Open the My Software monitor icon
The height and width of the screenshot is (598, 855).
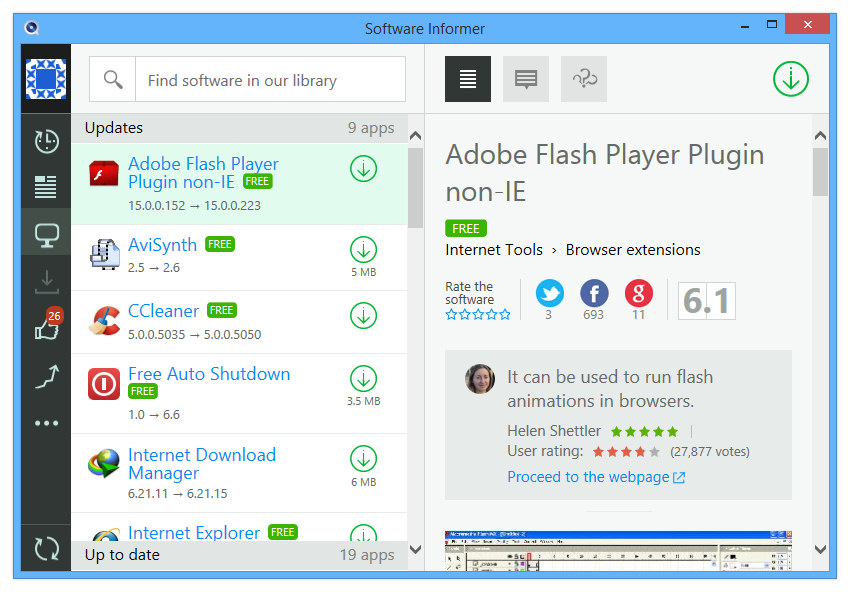pyautogui.click(x=46, y=234)
